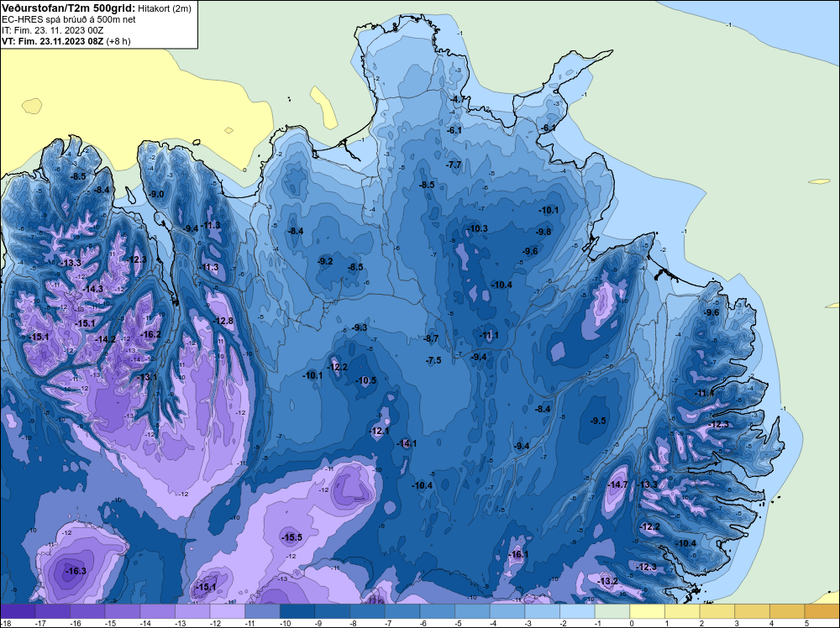Click legend swatch labeled -6
Viewport: 840px width, 628px height.
coord(438,611)
